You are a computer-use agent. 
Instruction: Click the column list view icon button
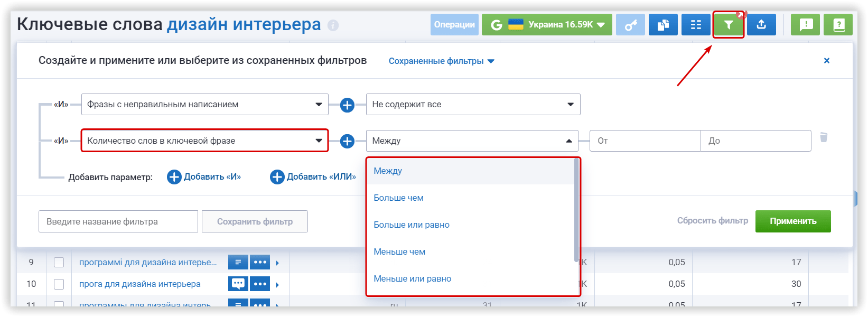pyautogui.click(x=696, y=25)
